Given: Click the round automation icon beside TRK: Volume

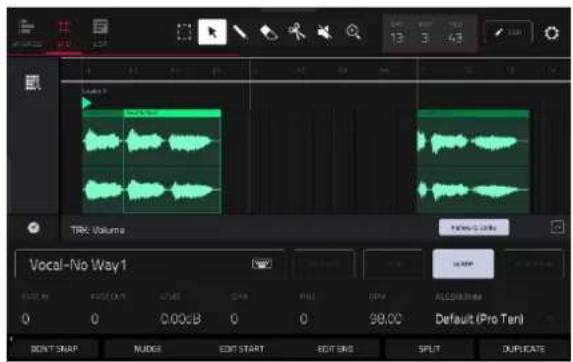Looking at the screenshot, I should point(34,228).
